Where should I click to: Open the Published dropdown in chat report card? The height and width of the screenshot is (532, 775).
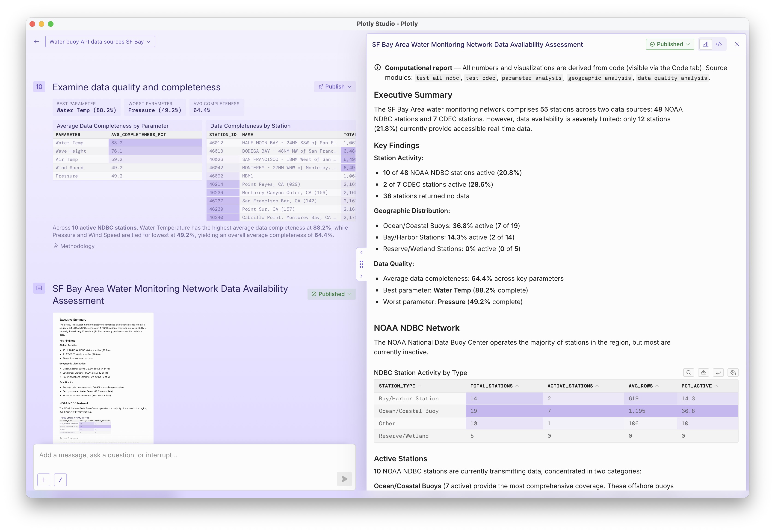tap(331, 294)
